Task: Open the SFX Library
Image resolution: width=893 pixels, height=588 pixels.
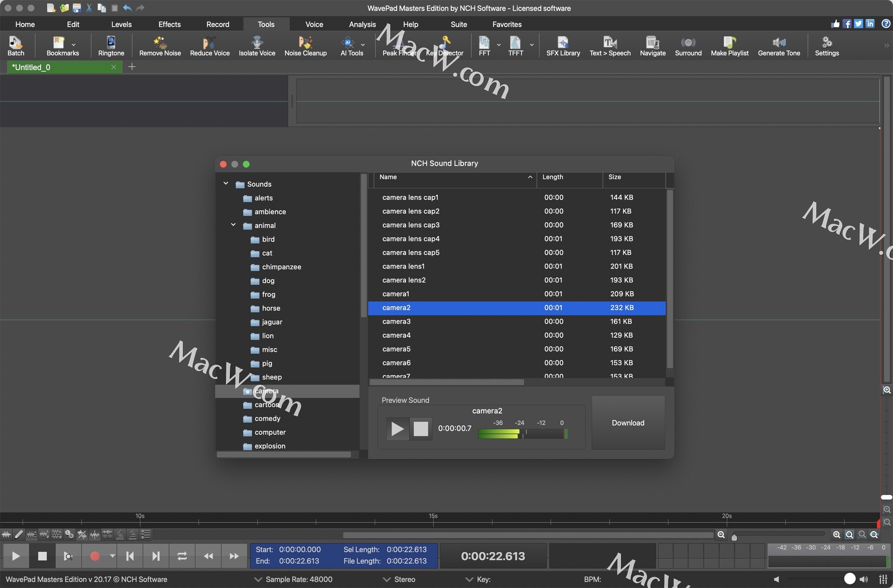Action: click(x=563, y=46)
